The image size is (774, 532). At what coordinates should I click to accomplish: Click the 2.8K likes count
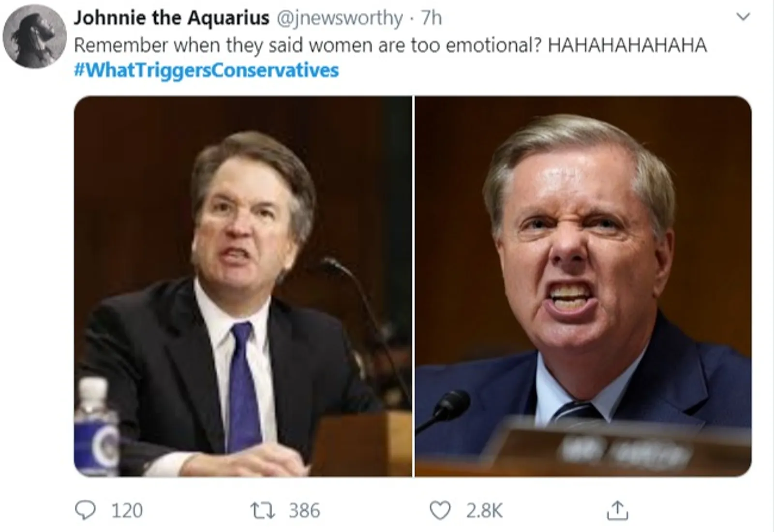point(484,511)
